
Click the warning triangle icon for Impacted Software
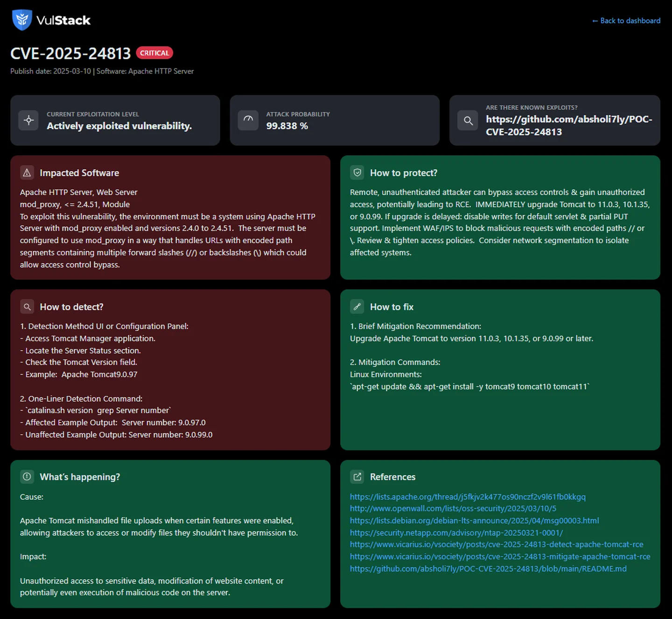click(x=27, y=173)
